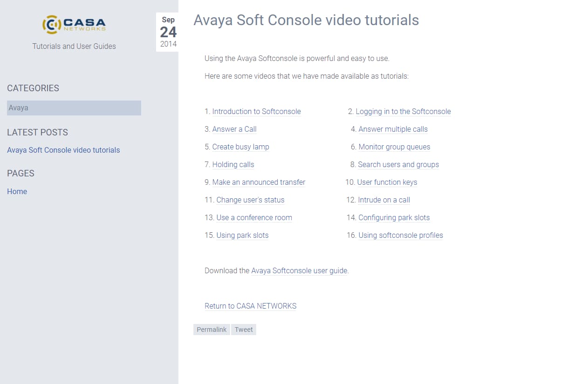Follow Return to CASA NETWORKS link

[x=250, y=306]
